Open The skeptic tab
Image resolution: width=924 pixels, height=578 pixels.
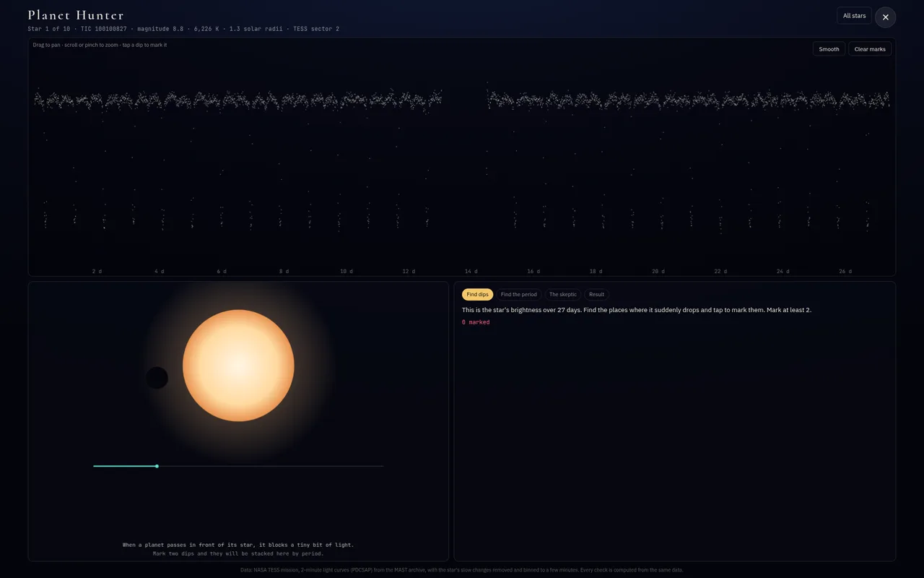click(x=563, y=295)
